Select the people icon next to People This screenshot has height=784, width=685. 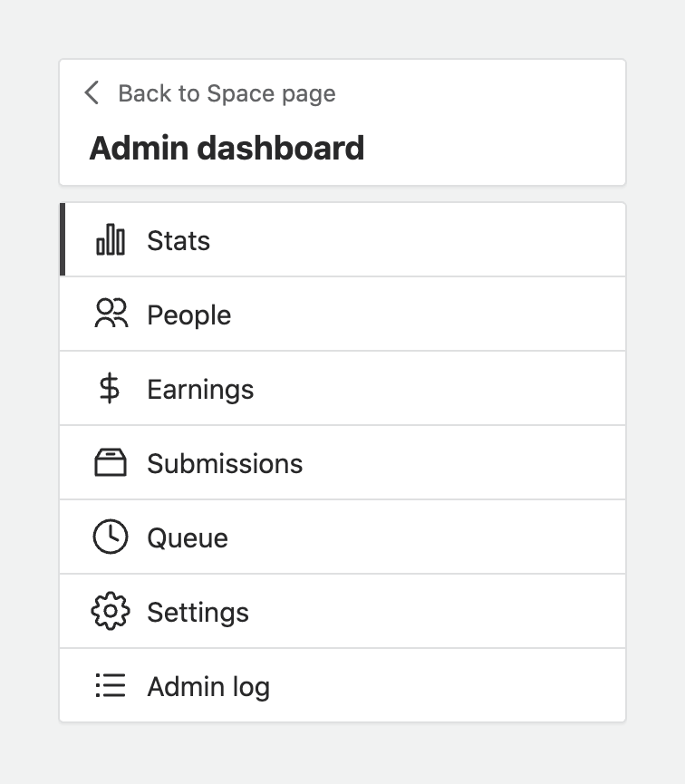tap(111, 314)
